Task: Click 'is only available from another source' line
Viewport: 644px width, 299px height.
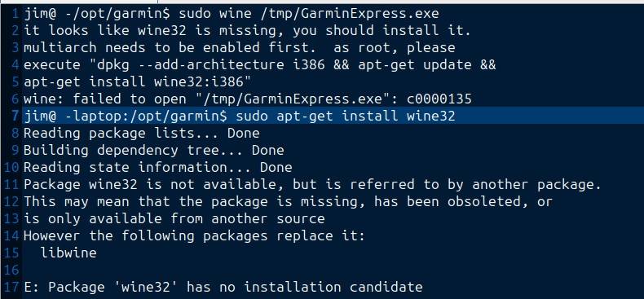Action: click(174, 218)
